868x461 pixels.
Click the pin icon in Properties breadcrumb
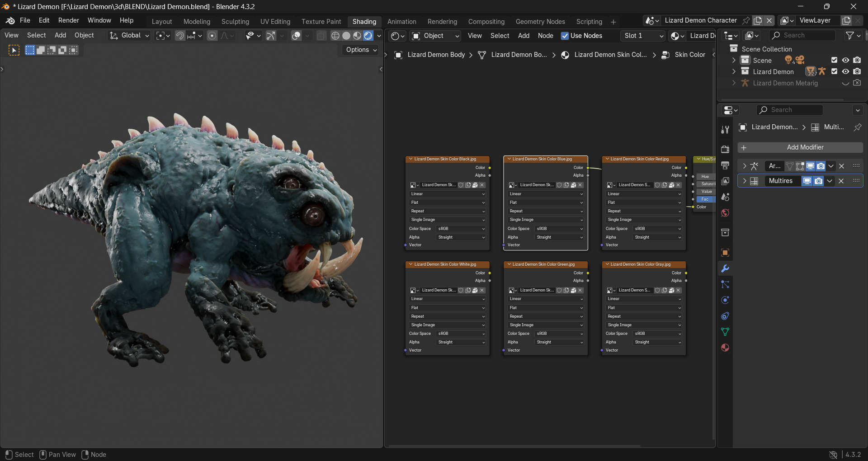pyautogui.click(x=857, y=127)
